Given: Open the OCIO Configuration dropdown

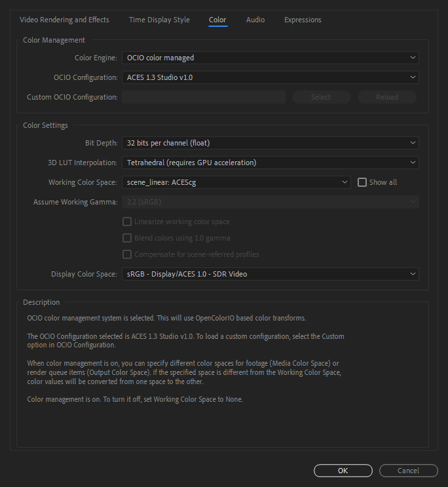Looking at the screenshot, I should pyautogui.click(x=270, y=77).
